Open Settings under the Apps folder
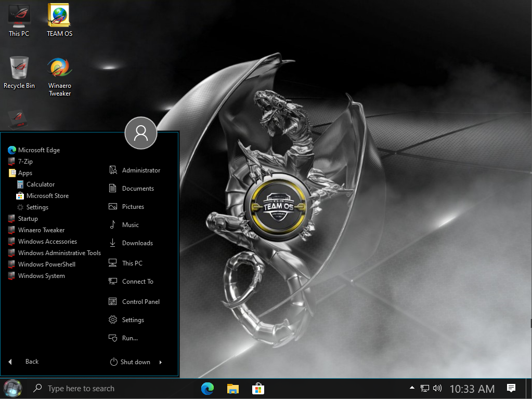The height and width of the screenshot is (399, 532). 33,207
